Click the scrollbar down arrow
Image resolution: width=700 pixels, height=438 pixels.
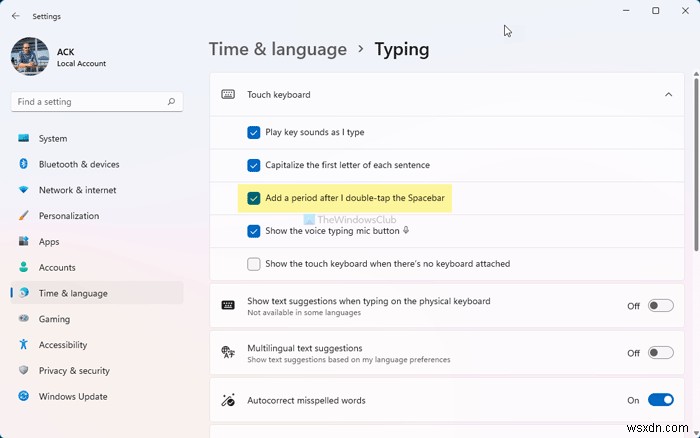[696, 433]
